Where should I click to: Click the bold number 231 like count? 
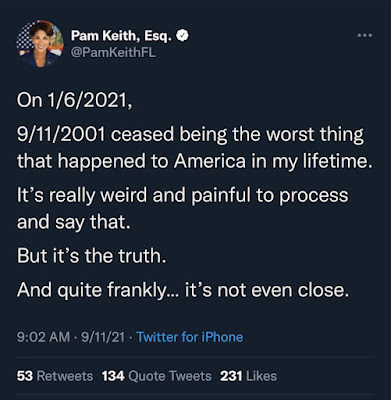pos(231,376)
